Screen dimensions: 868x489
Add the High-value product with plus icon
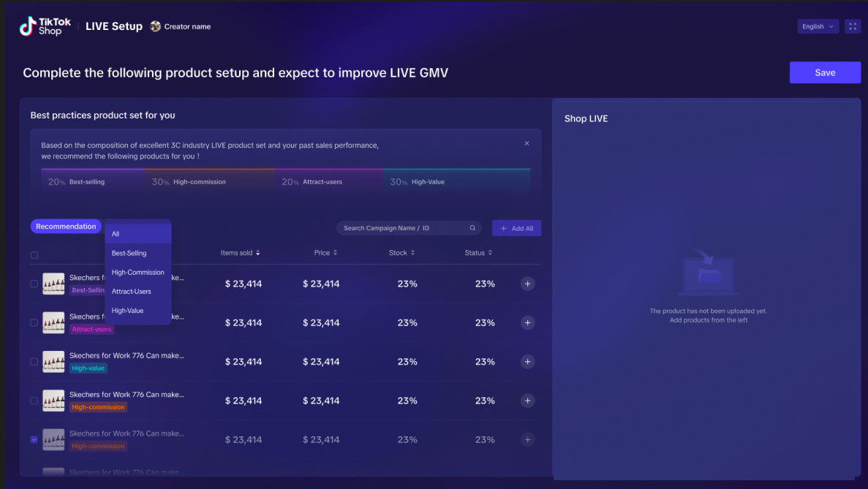tap(528, 362)
